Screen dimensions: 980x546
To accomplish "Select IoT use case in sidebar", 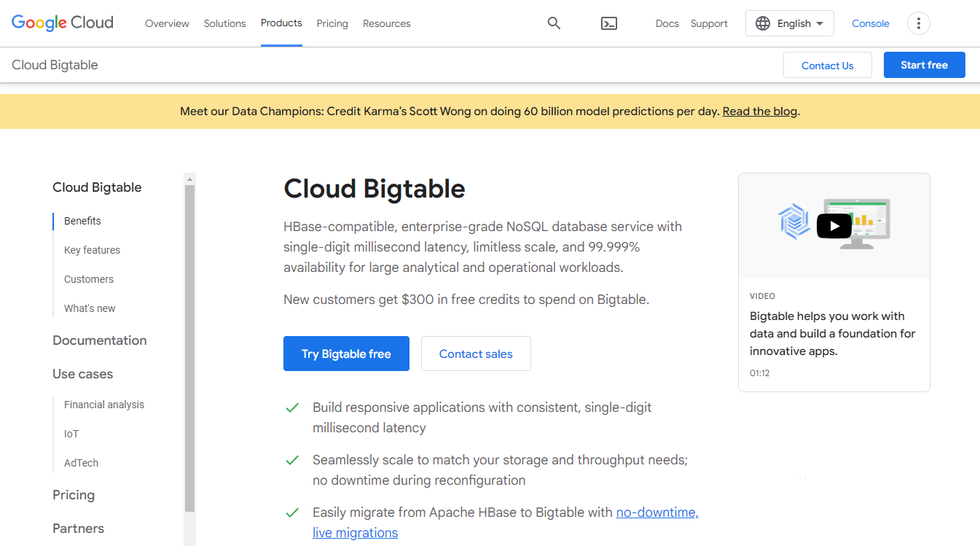I will pos(71,434).
